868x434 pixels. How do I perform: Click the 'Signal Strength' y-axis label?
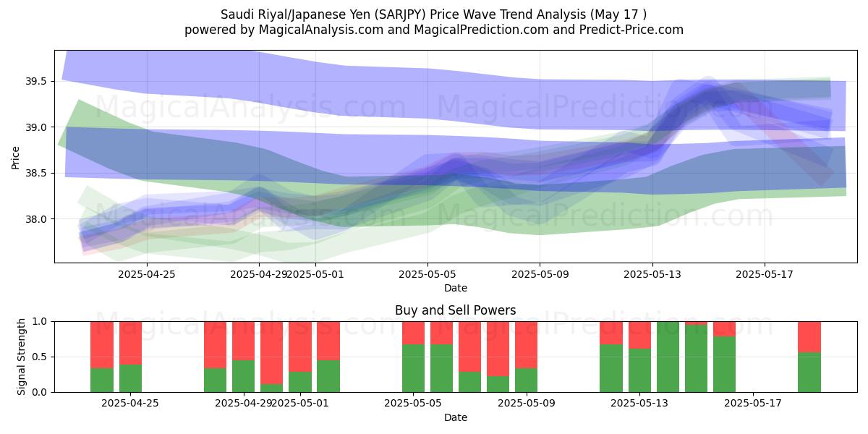pos(22,357)
